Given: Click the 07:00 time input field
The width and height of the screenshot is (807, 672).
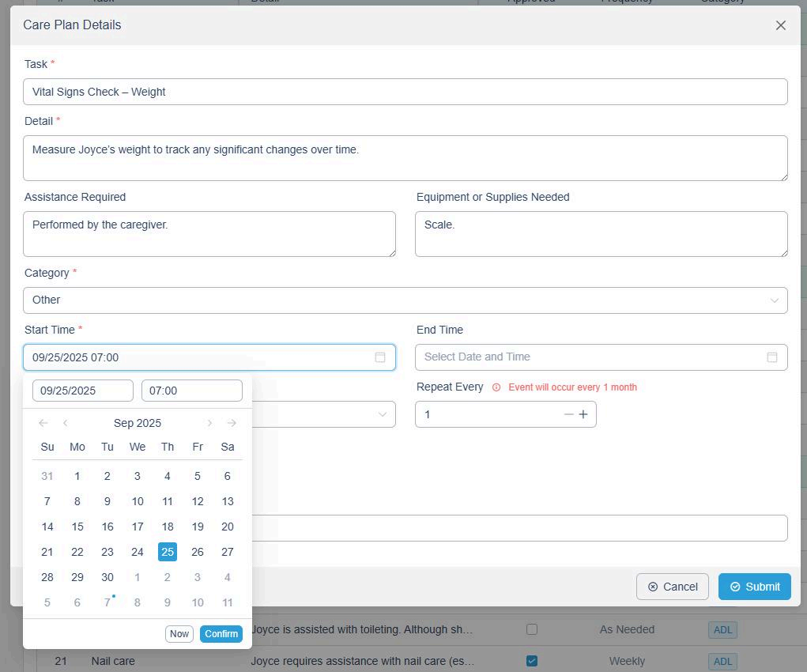Looking at the screenshot, I should point(191,391).
